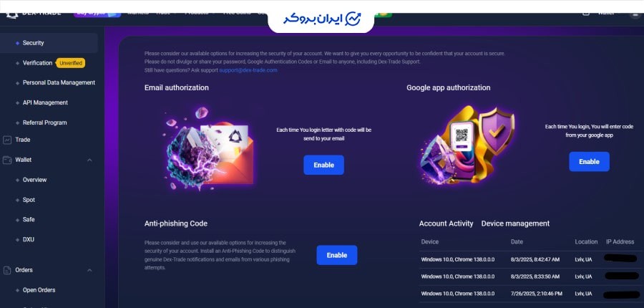Collapse the Orders section chevron
Image resolution: width=644 pixels, height=308 pixels.
click(x=89, y=270)
